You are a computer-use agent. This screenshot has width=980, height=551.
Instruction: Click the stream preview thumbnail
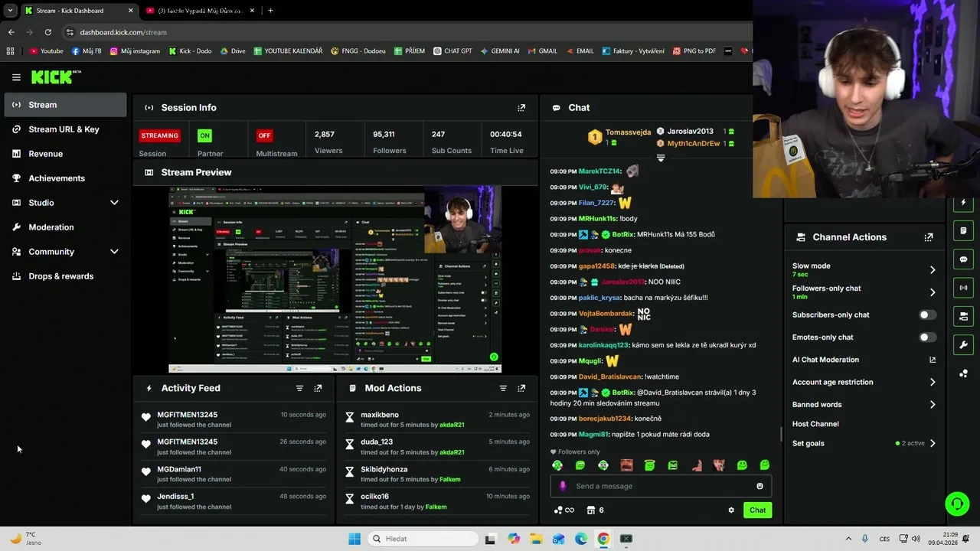click(x=335, y=279)
